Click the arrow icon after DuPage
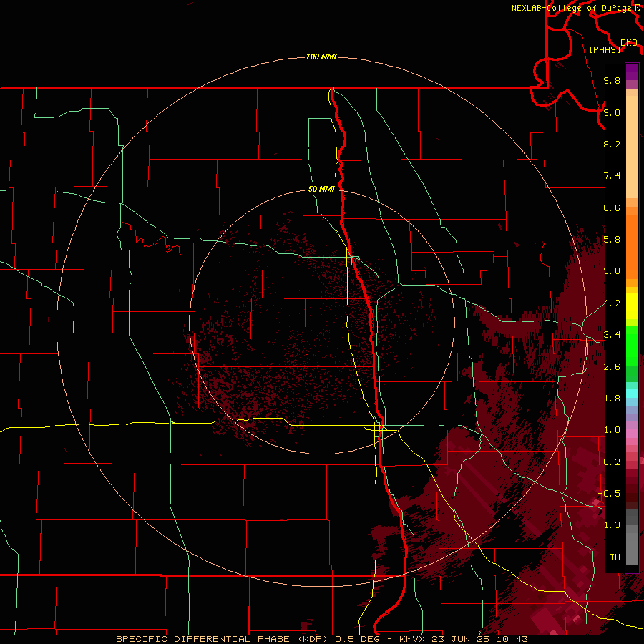This screenshot has height=644, width=644. (638, 7)
